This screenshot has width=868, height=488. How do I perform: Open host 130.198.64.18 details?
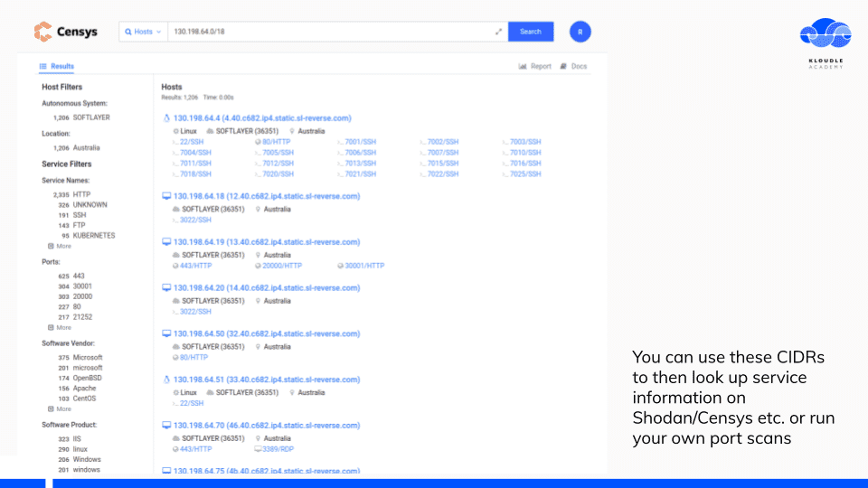[x=266, y=196]
